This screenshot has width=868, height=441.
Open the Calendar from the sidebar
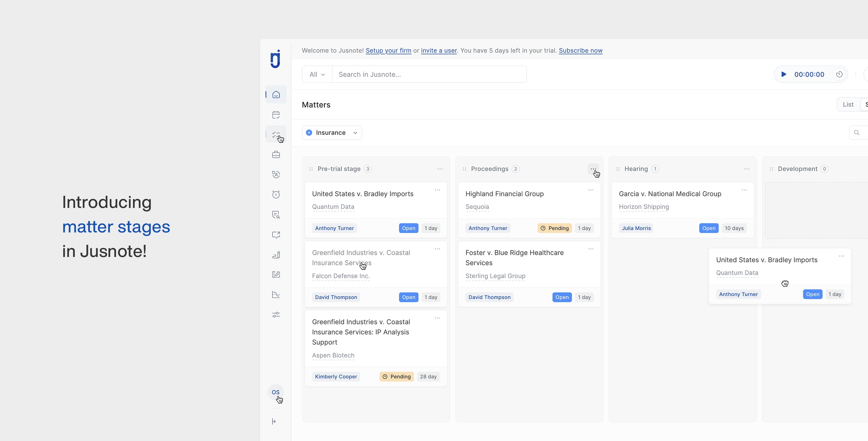(276, 115)
